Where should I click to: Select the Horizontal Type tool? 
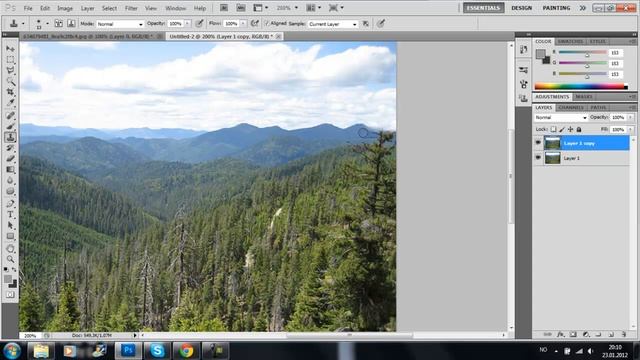click(x=10, y=214)
